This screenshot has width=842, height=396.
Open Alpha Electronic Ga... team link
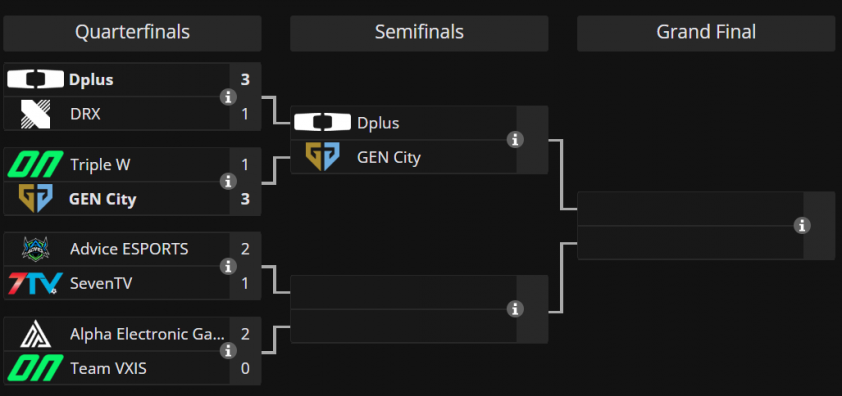coord(147,334)
